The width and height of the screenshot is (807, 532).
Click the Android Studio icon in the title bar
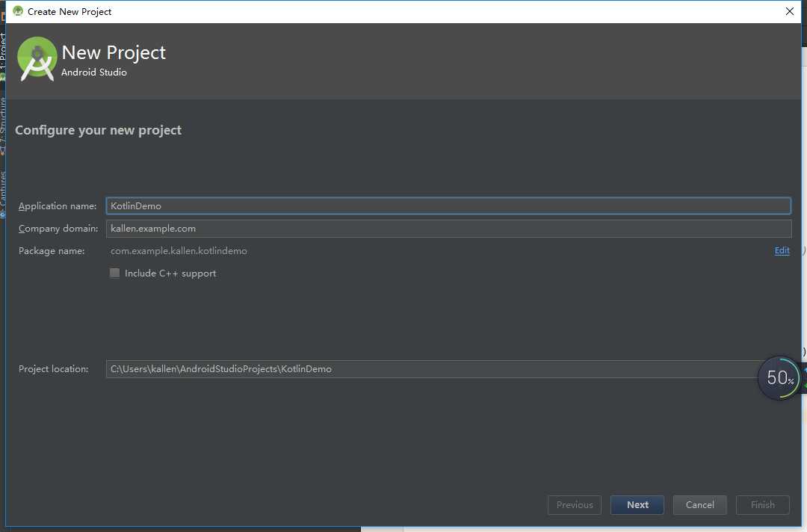[18, 11]
